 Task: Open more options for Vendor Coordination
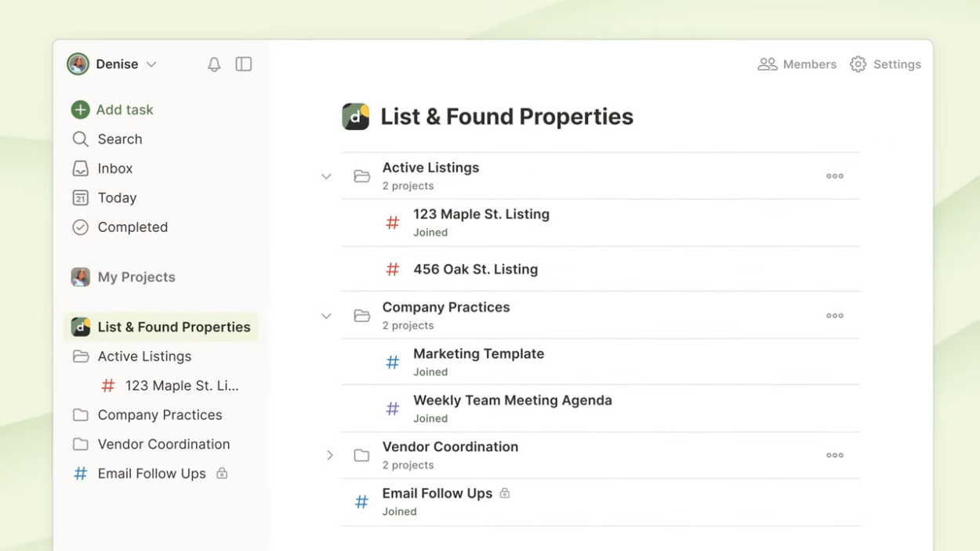click(x=835, y=455)
